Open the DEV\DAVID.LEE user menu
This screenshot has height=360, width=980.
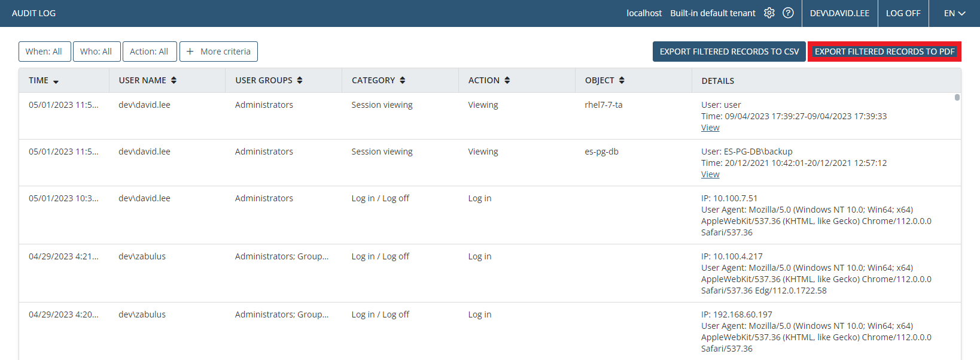[x=839, y=13]
